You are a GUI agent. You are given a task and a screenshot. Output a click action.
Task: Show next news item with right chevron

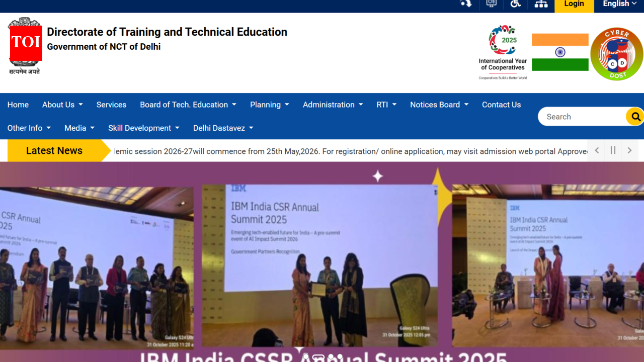[x=629, y=150]
